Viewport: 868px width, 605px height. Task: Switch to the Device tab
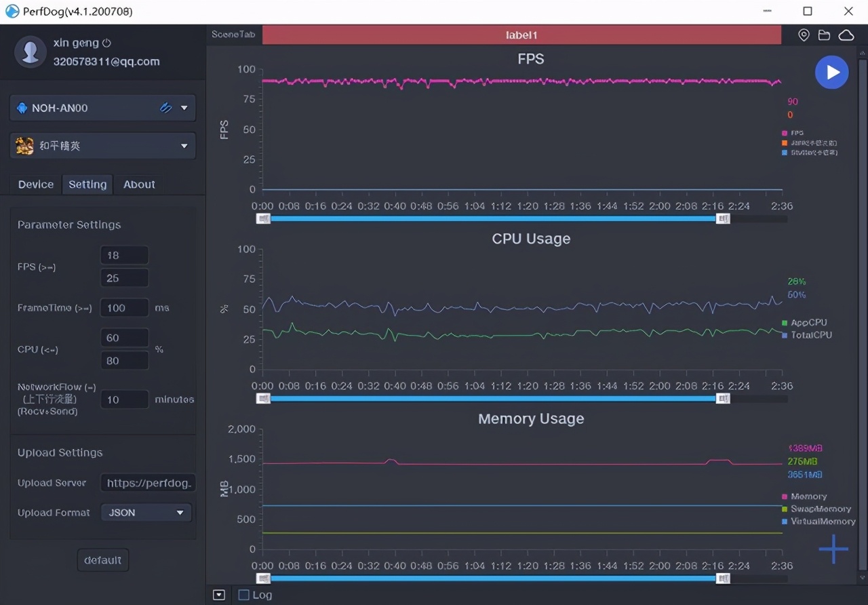click(36, 184)
